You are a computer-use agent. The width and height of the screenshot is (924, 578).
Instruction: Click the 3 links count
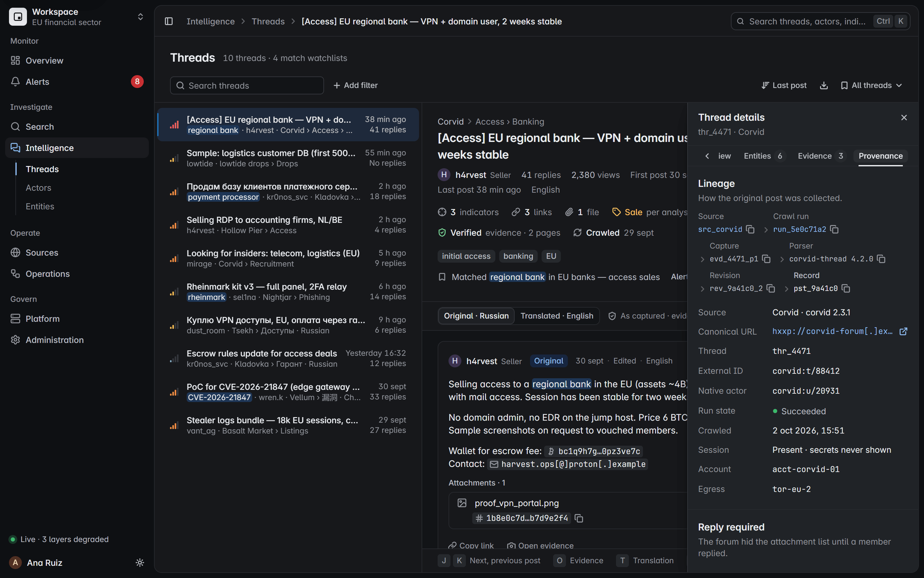[532, 212]
